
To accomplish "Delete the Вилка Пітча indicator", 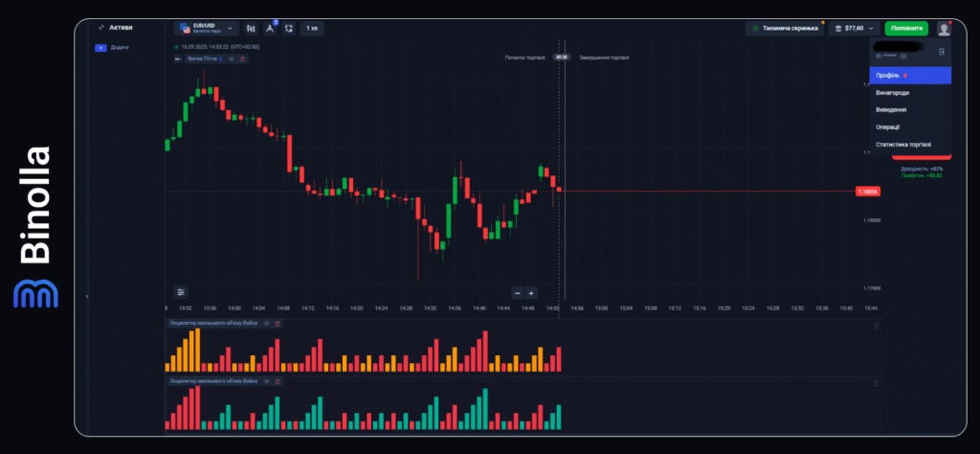I will point(242,59).
